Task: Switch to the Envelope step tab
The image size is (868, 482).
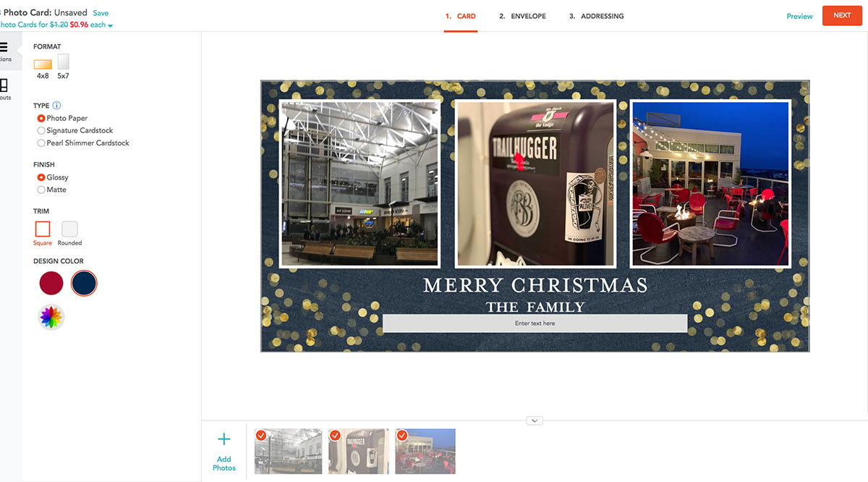Action: [522, 16]
